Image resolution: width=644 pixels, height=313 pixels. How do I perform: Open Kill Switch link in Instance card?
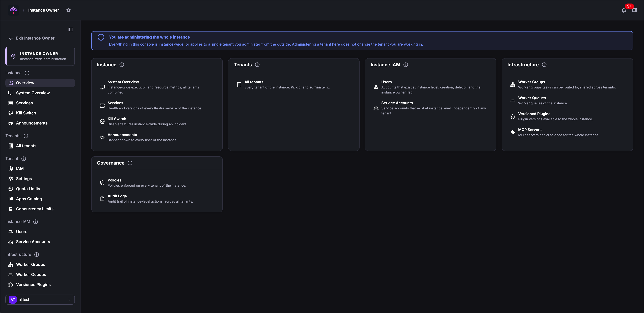coord(117,119)
